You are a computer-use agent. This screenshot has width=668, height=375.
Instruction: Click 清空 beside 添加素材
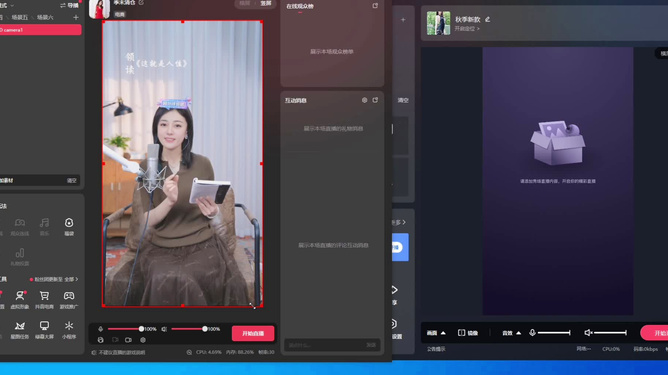(72, 181)
